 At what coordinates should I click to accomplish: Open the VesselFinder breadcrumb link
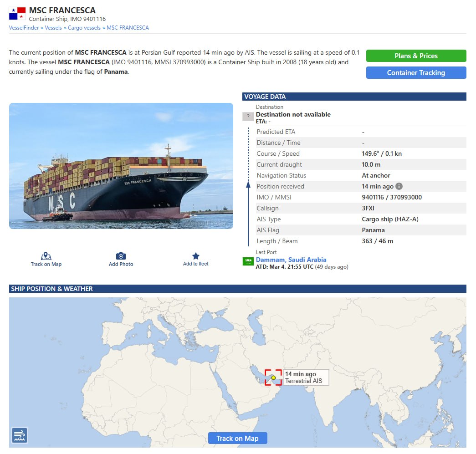coord(24,28)
